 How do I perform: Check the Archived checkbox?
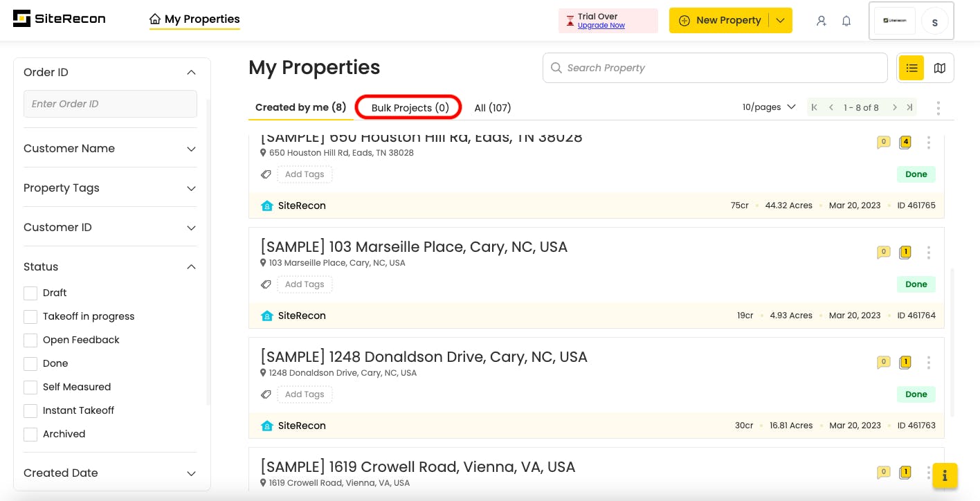[30, 435]
